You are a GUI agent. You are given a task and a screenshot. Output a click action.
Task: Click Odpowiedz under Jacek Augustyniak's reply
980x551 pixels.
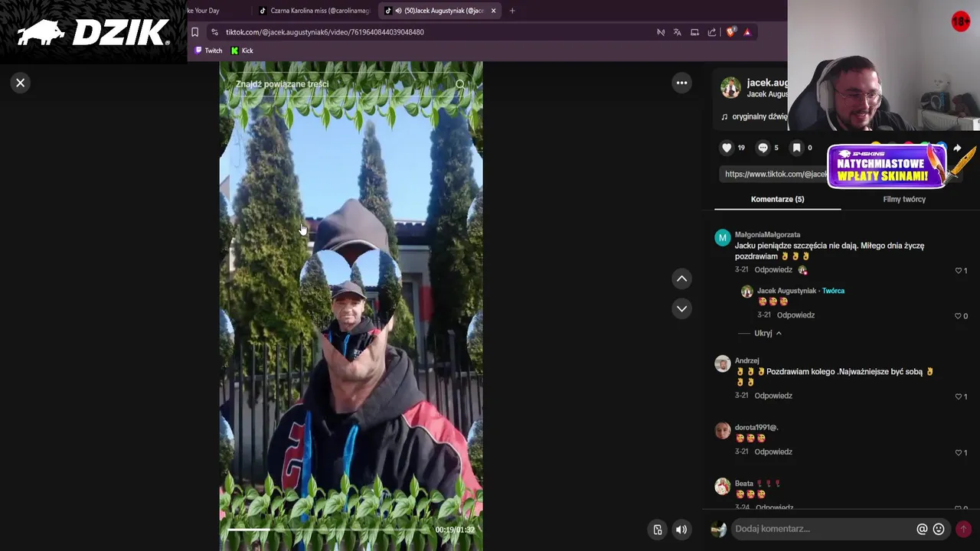tap(795, 315)
